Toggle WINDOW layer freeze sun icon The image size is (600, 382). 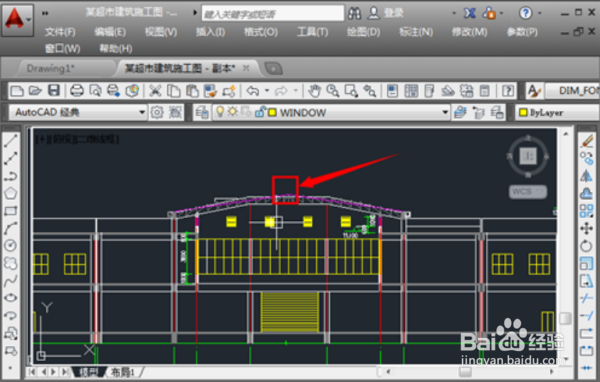pyautogui.click(x=233, y=112)
